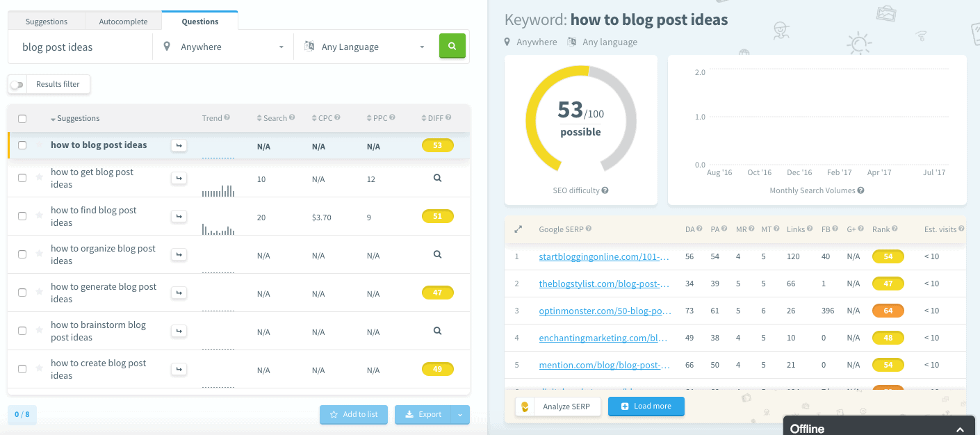Click the Load more button

(646, 407)
